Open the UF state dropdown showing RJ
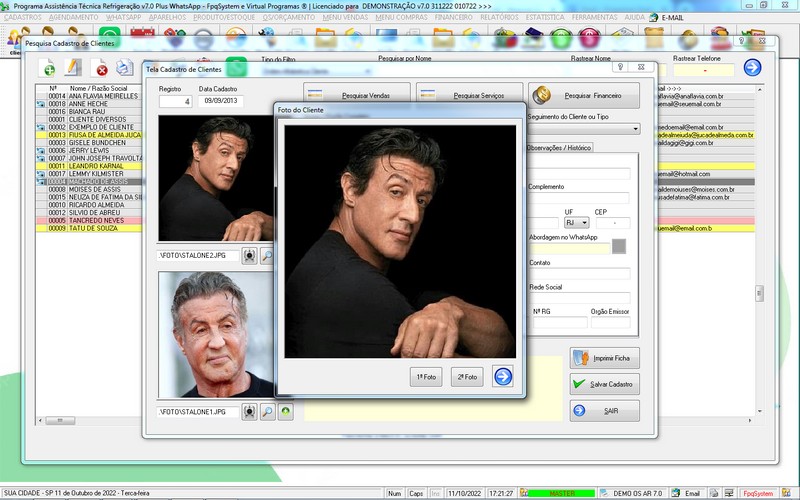Screen dimensions: 800x500 pos(577,222)
